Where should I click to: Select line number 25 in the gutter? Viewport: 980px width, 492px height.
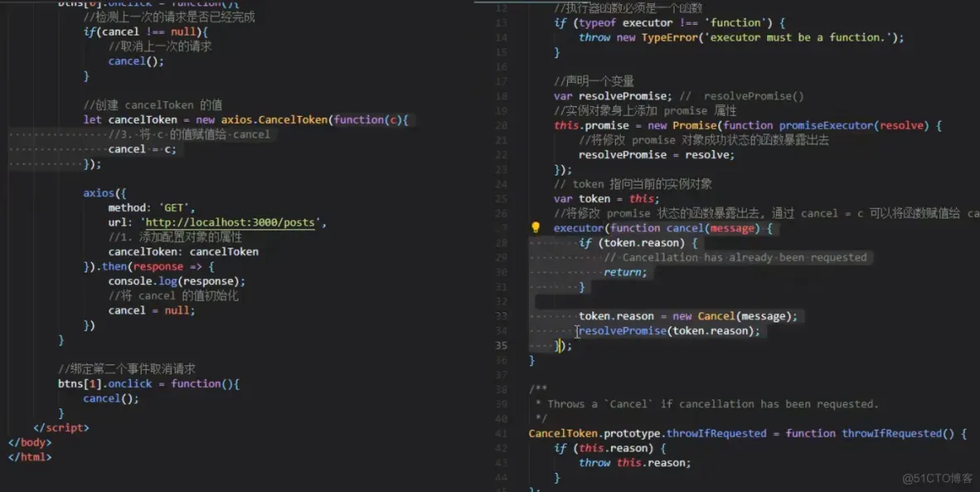point(502,199)
